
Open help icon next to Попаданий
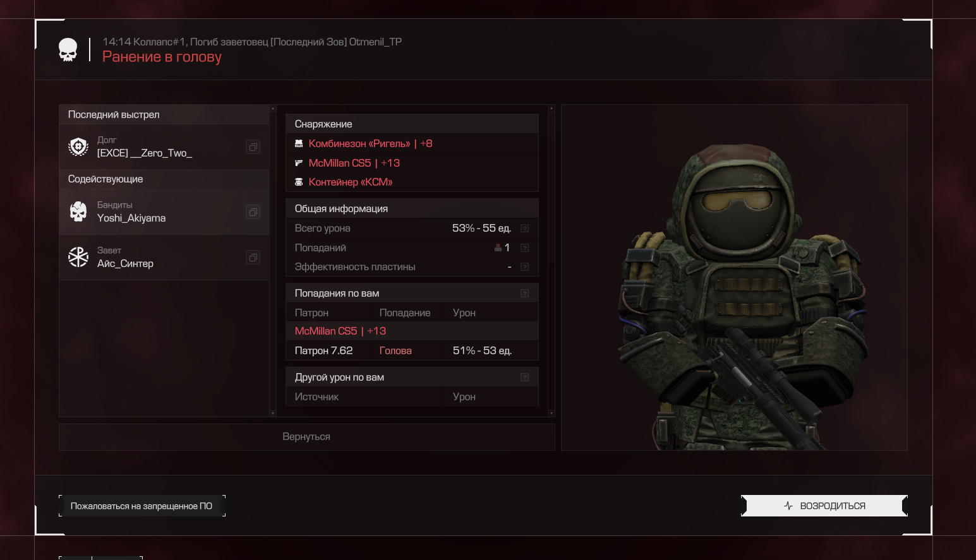tap(524, 248)
